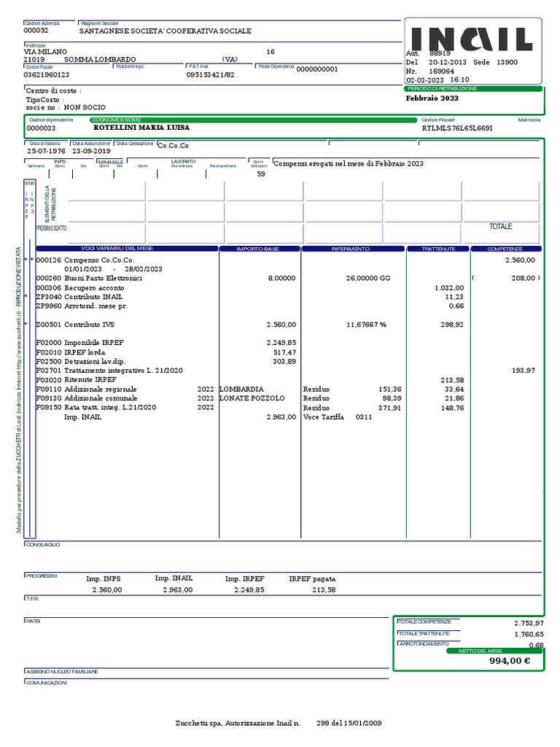Click the INAIL logo
560x747 pixels.
tap(472, 39)
